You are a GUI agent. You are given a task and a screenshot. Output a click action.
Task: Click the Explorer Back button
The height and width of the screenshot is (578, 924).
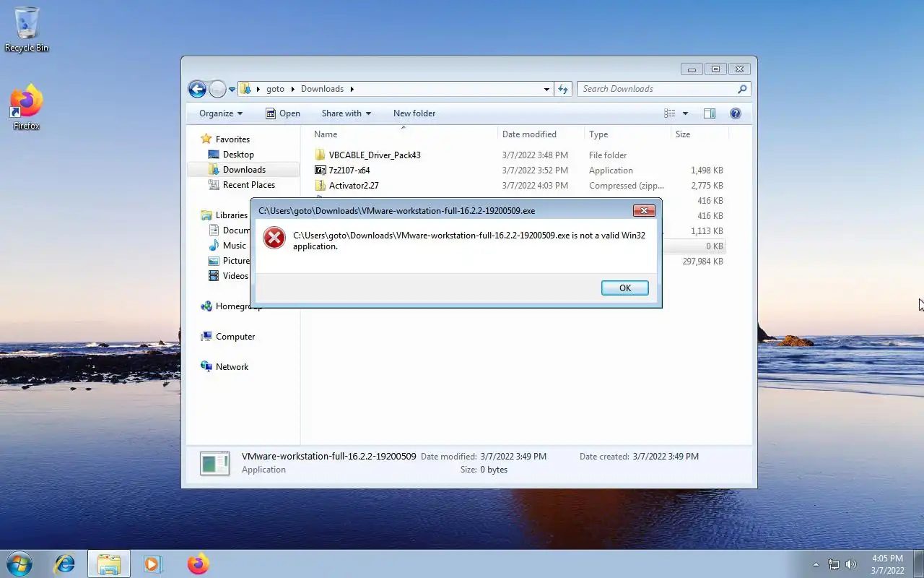pyautogui.click(x=197, y=89)
